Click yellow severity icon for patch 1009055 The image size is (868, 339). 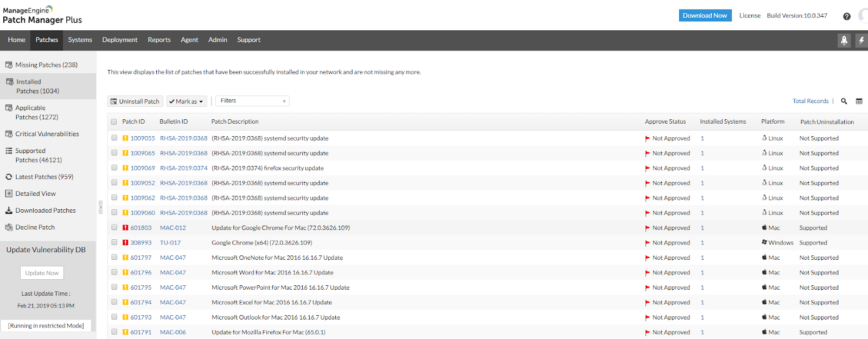pos(125,138)
